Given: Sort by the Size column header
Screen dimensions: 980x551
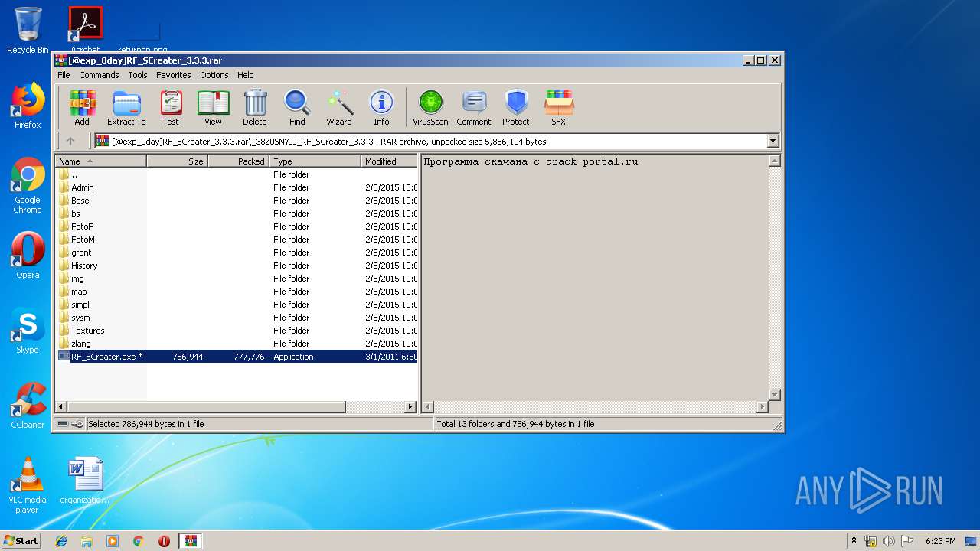Looking at the screenshot, I should click(178, 161).
